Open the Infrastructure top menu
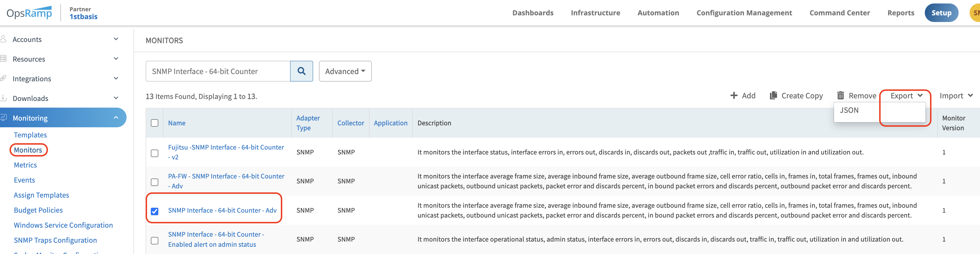Screen dimensions: 980x254 [x=595, y=13]
